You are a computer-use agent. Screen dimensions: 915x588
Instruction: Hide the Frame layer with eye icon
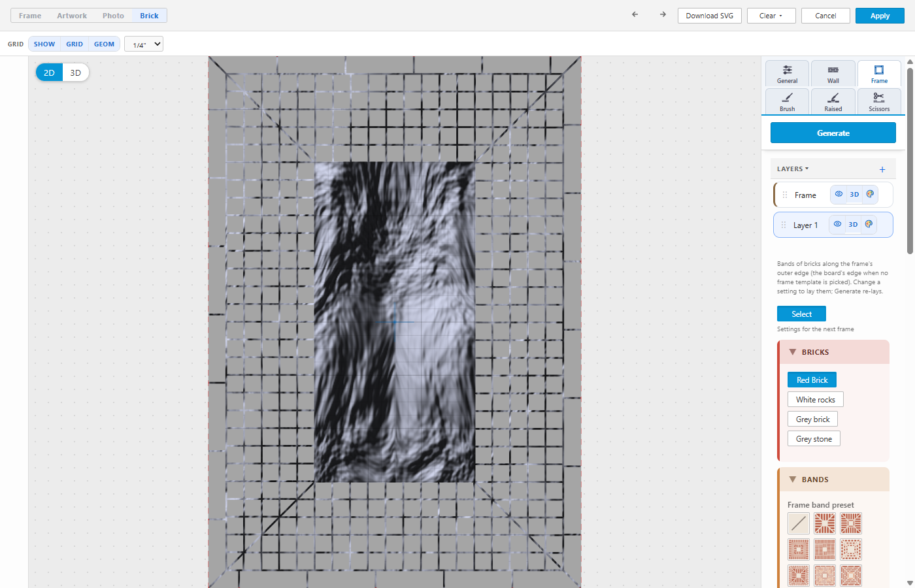[839, 194]
